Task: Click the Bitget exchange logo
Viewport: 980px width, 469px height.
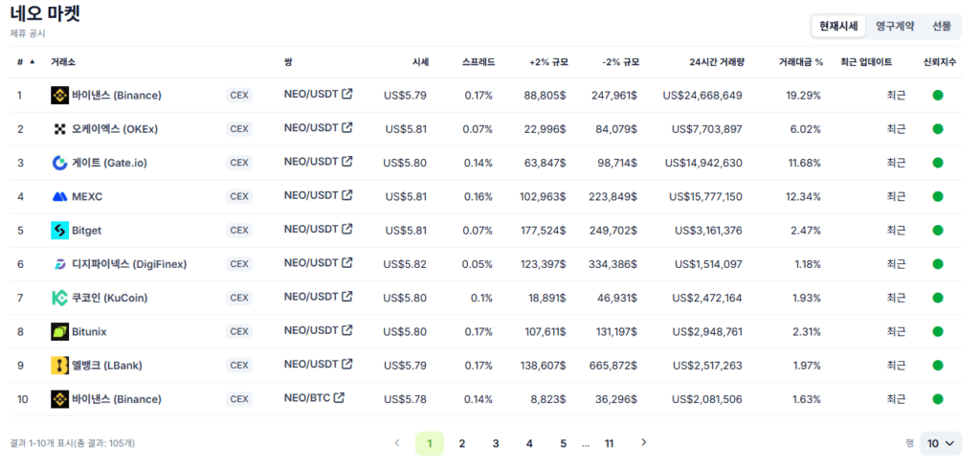Action: (59, 230)
